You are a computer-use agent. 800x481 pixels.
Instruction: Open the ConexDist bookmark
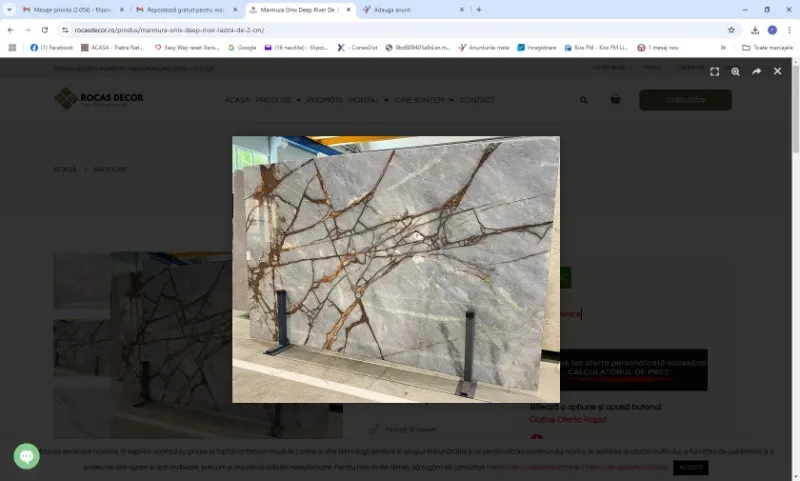click(358, 47)
